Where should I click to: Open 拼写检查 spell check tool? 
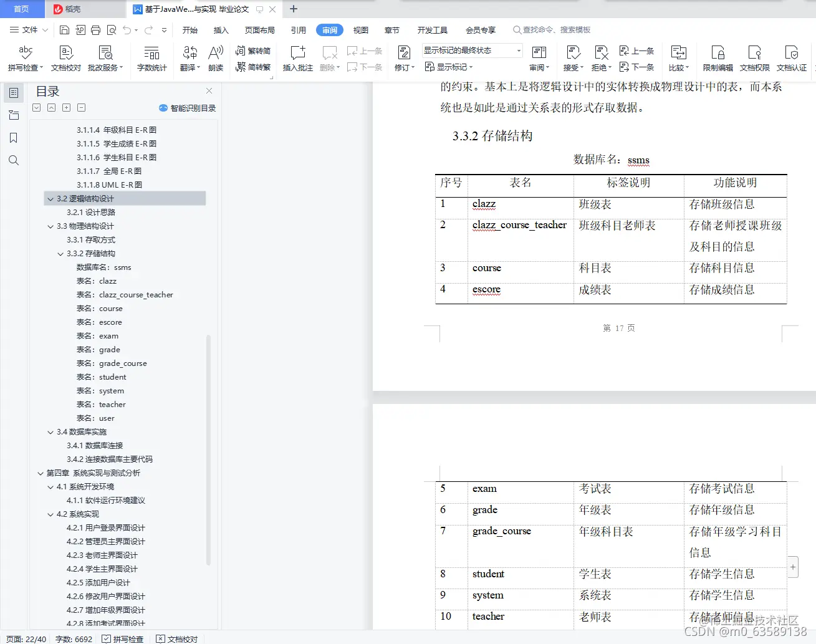pos(26,59)
